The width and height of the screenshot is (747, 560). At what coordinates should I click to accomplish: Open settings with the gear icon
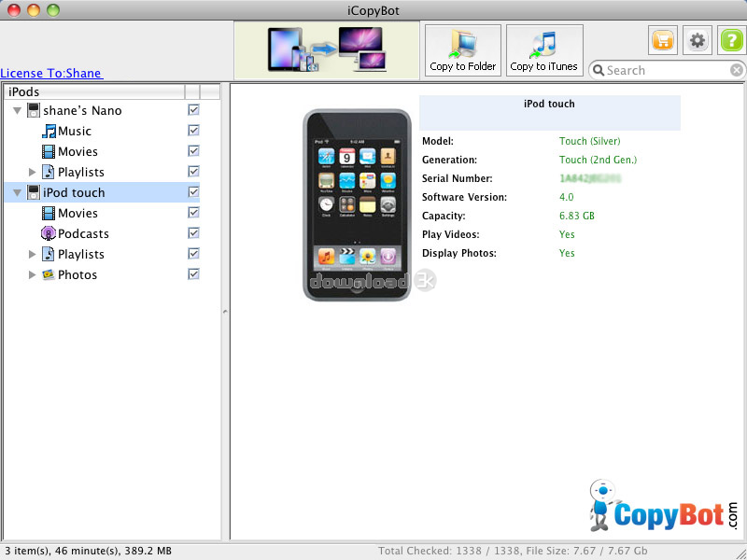pos(697,40)
